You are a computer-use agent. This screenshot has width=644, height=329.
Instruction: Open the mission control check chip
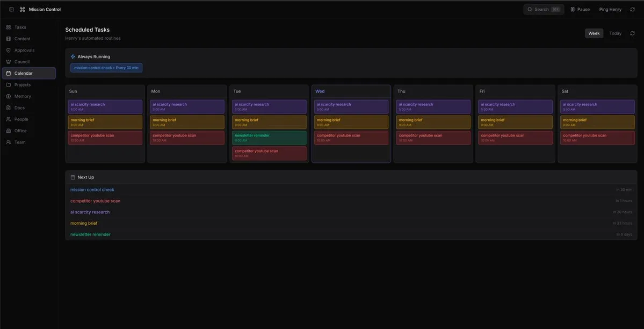pyautogui.click(x=106, y=68)
